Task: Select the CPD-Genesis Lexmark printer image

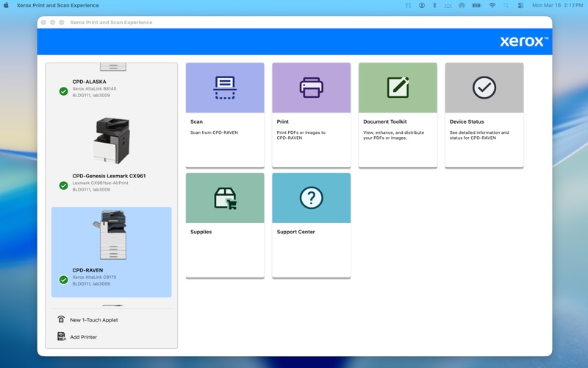Action: click(x=112, y=141)
